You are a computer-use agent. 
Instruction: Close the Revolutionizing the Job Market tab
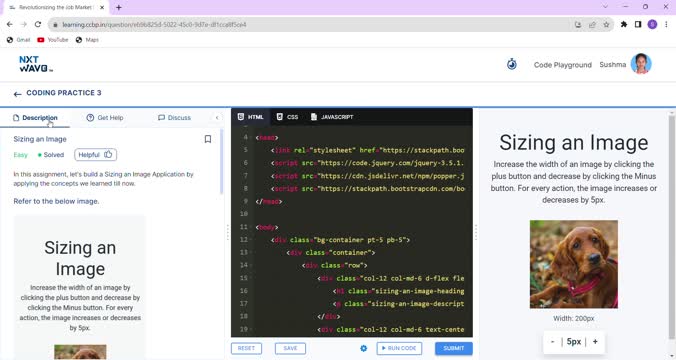pyautogui.click(x=102, y=7)
